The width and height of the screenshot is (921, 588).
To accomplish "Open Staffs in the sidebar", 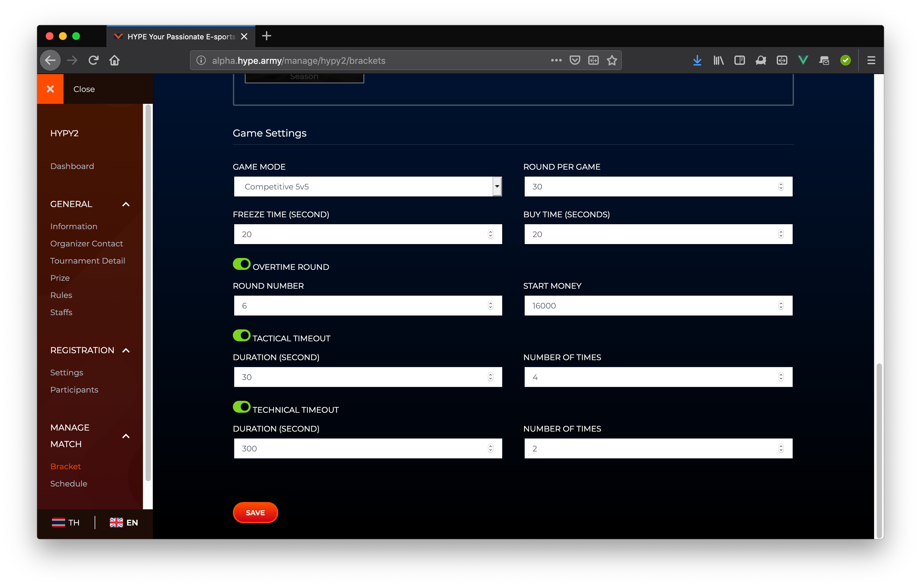I will [x=61, y=312].
